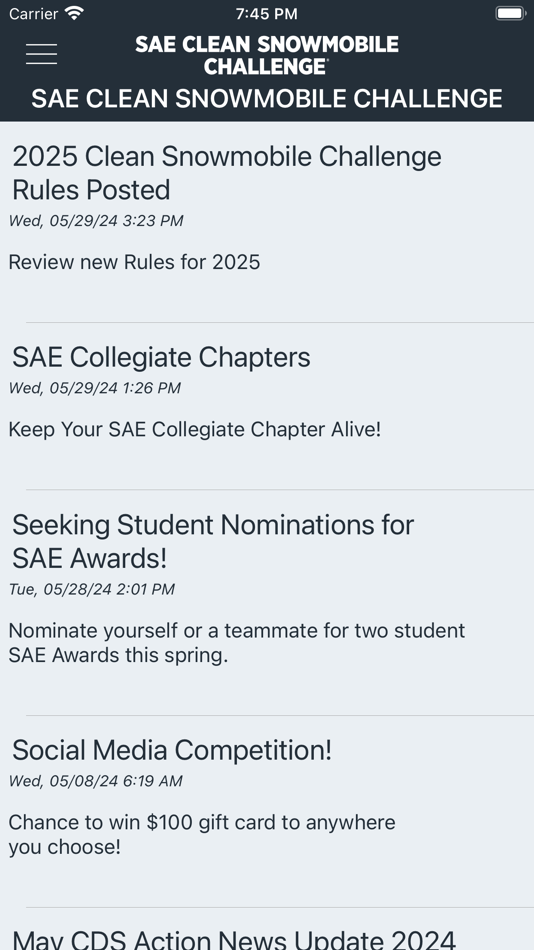Image resolution: width=534 pixels, height=950 pixels.
Task: Tap the $100 gift card chance description
Action: pos(202,834)
